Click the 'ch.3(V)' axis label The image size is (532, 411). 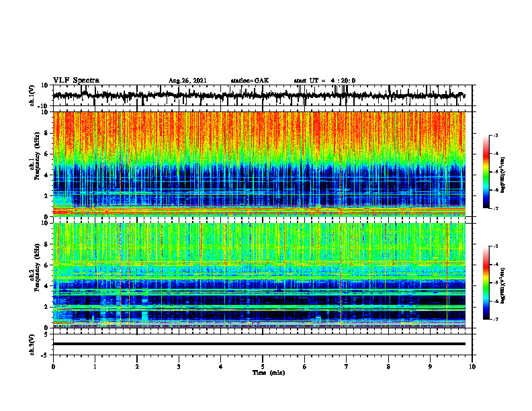pos(32,345)
